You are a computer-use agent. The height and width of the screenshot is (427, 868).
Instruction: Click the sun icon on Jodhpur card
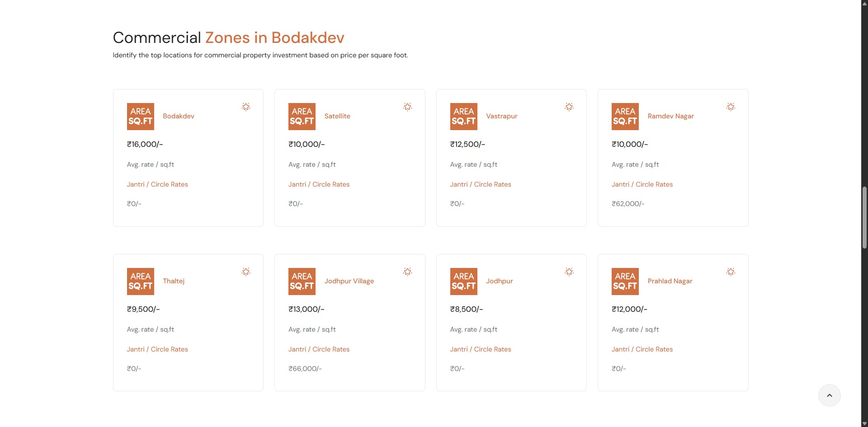point(569,272)
